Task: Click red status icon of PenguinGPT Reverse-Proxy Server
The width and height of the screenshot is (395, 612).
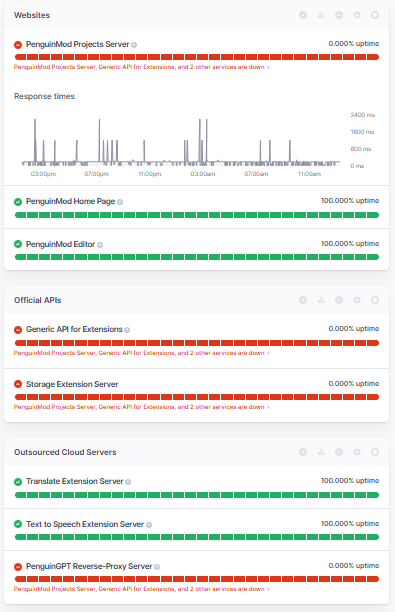Action: 18,566
